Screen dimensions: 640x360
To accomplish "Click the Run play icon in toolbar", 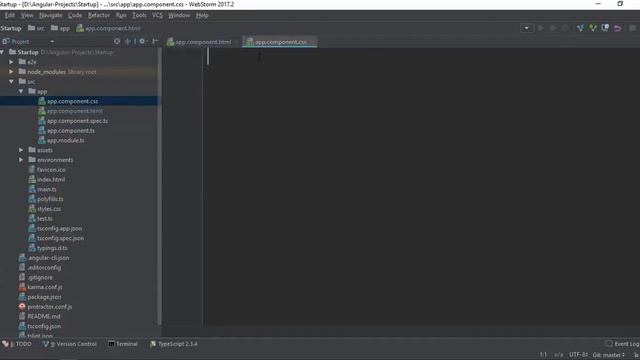I will 541,28.
